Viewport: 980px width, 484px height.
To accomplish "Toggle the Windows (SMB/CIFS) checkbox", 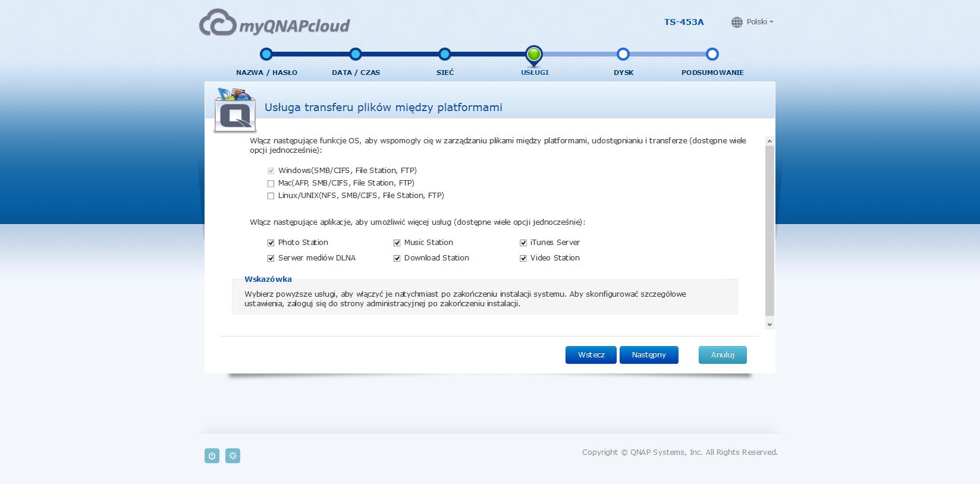I will (271, 171).
